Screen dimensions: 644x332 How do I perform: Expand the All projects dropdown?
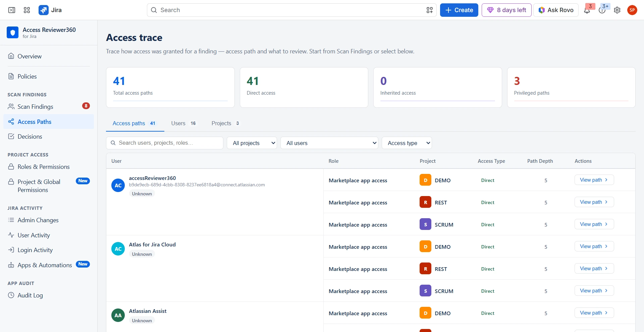[252, 143]
